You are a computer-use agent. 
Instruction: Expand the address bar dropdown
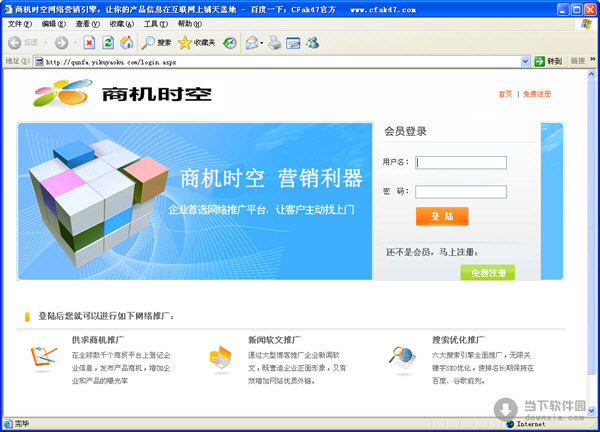[525, 61]
